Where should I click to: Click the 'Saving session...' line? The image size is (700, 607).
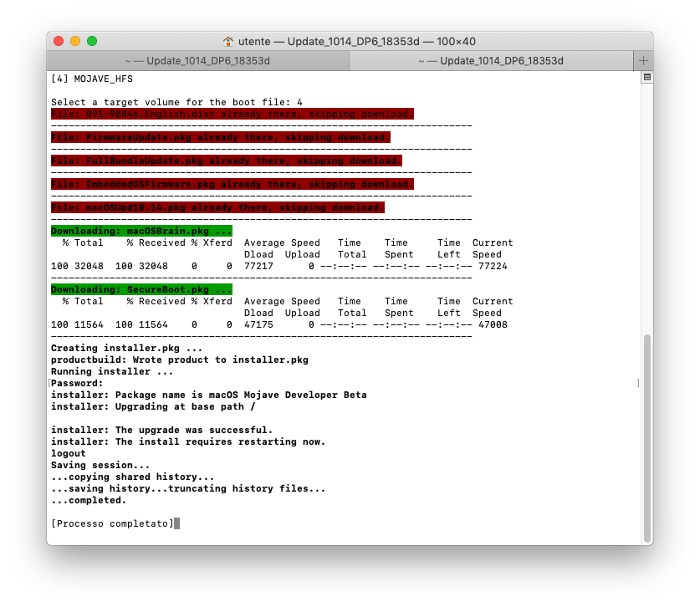pyautogui.click(x=100, y=465)
